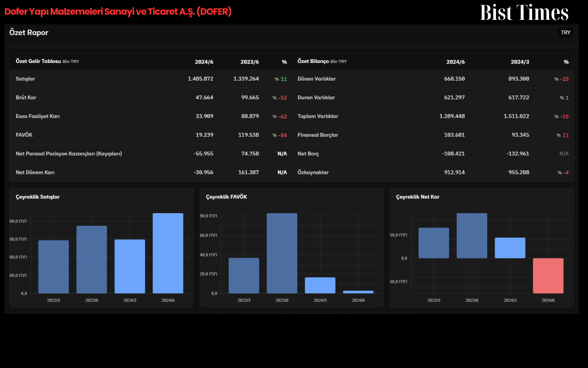Click Net Parasal Pozisyon Kazançları (Kayıpları) label
Image resolution: width=588 pixels, height=368 pixels.
click(x=69, y=154)
